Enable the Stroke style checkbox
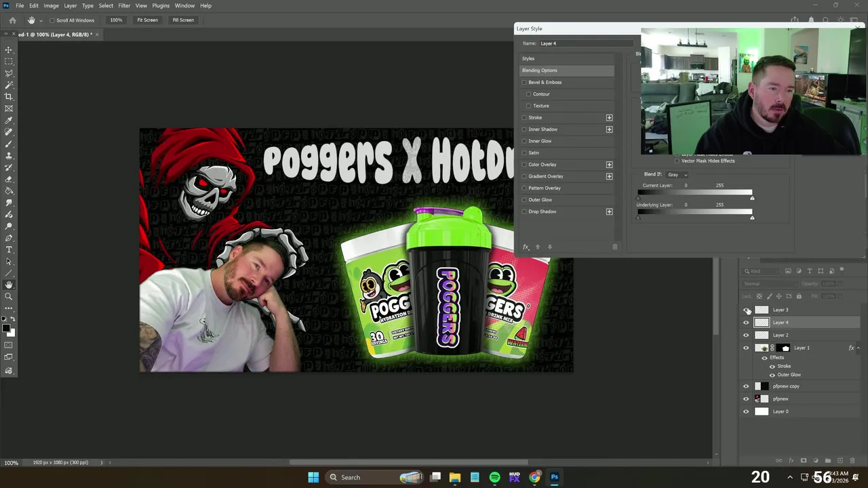 524,117
